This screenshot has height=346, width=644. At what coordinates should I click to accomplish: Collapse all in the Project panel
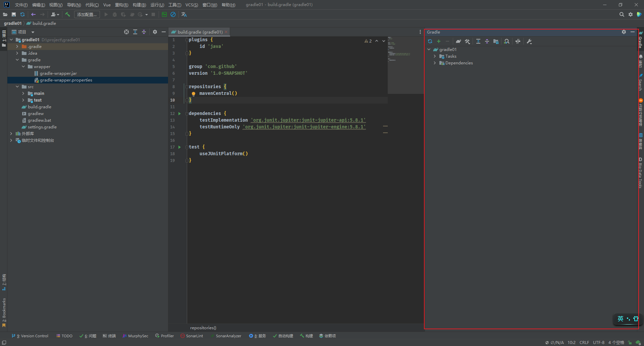tap(144, 32)
